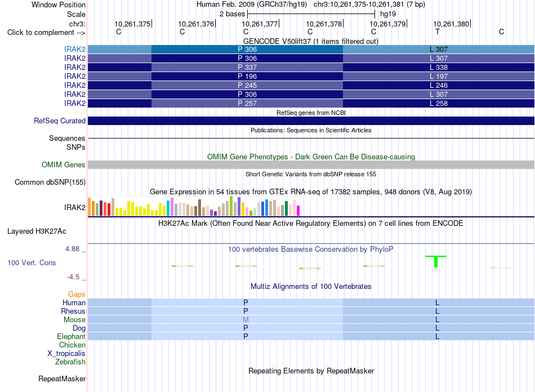Click the green T conservation bar in PhyloP

436,261
